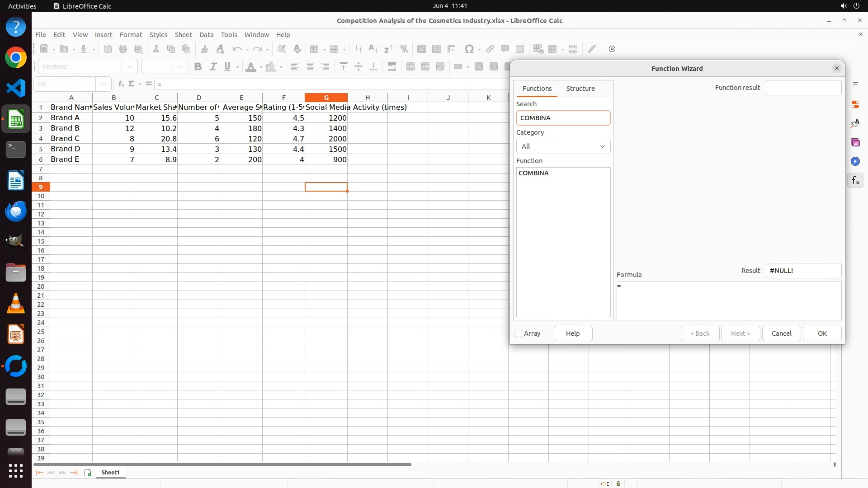Open the Functions sidebar deck
This screenshot has width=868, height=488.
pyautogui.click(x=855, y=181)
